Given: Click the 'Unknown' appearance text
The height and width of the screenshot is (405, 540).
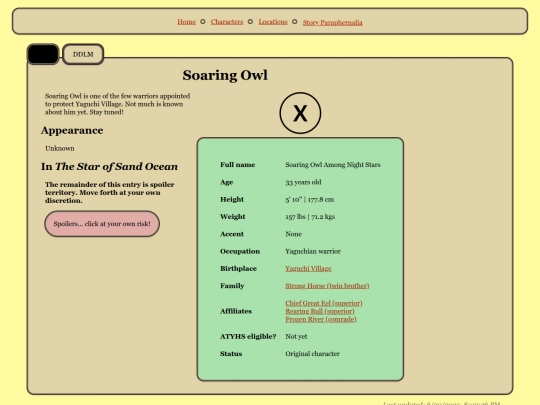Looking at the screenshot, I should [x=60, y=148].
